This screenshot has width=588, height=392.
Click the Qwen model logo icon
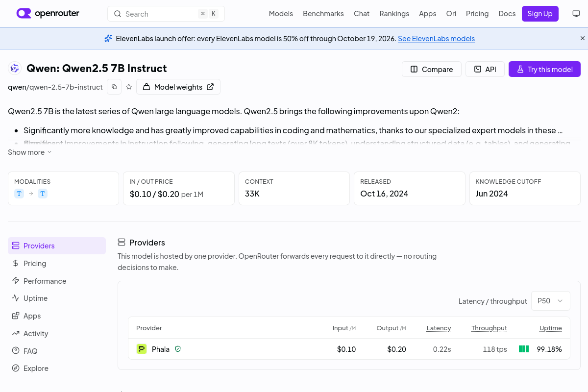[x=15, y=68]
